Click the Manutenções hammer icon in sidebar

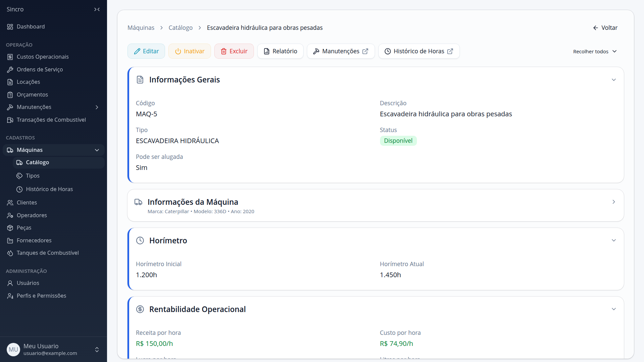click(x=10, y=107)
